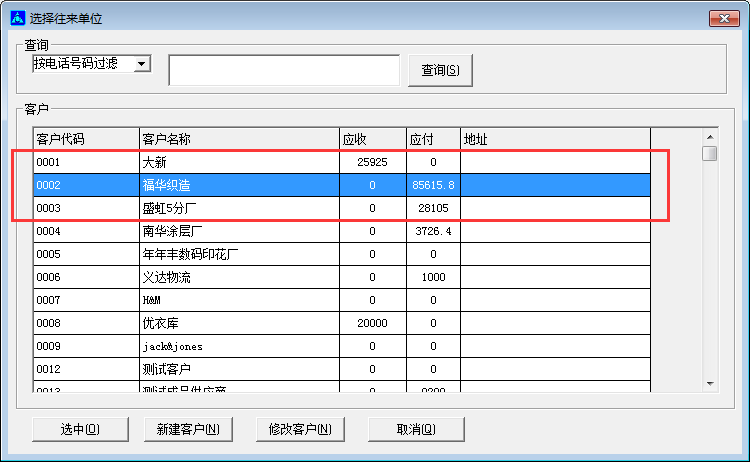Select customer 测试客户
The height and width of the screenshot is (462, 750).
[x=342, y=369]
